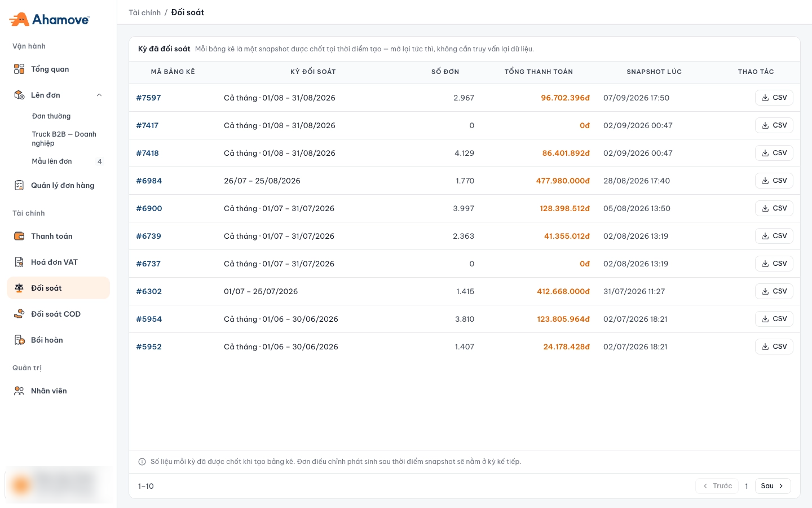Click the Quản lý đơn hàng icon
Screen dimensions: 812x508
pos(19,185)
